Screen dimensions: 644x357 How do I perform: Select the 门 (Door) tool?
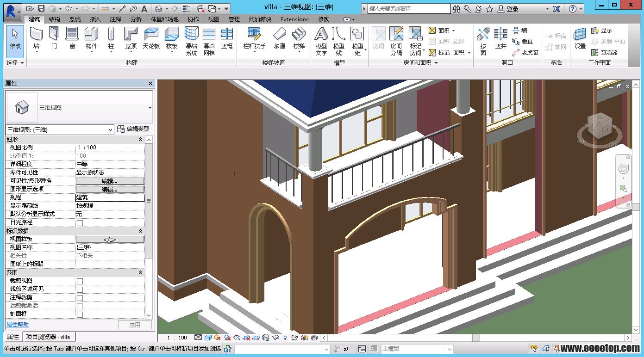54,39
